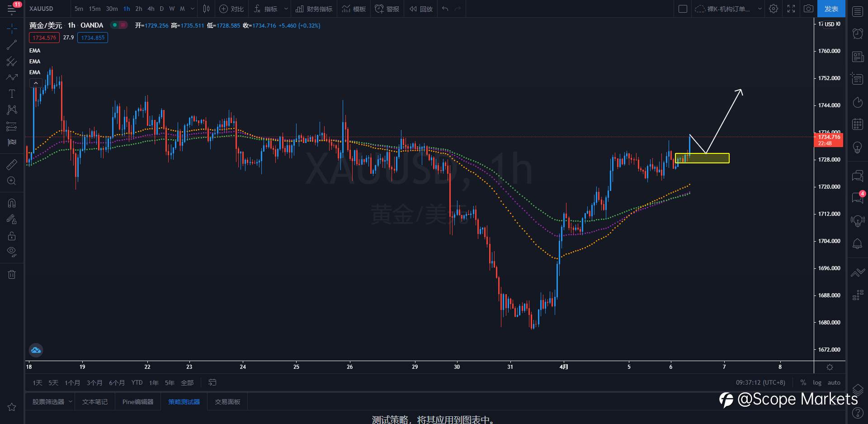Open the notifications bell panel
This screenshot has width=868, height=424.
pyautogui.click(x=857, y=244)
